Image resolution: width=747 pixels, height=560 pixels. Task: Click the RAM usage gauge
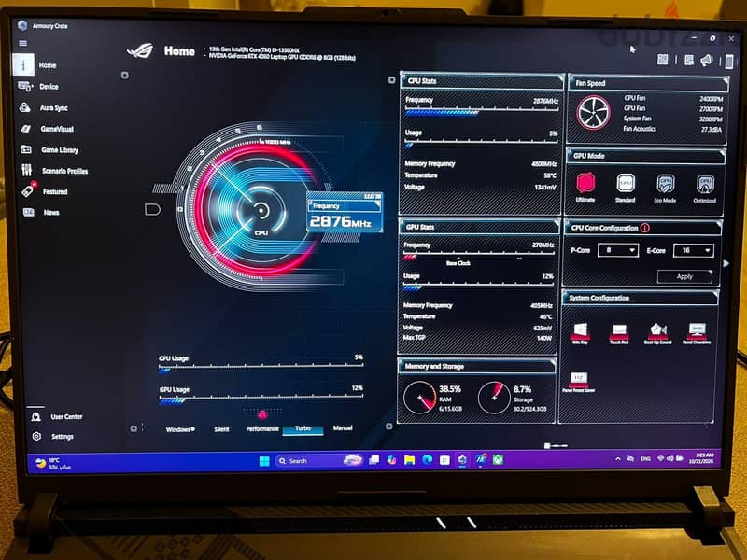tap(419, 398)
